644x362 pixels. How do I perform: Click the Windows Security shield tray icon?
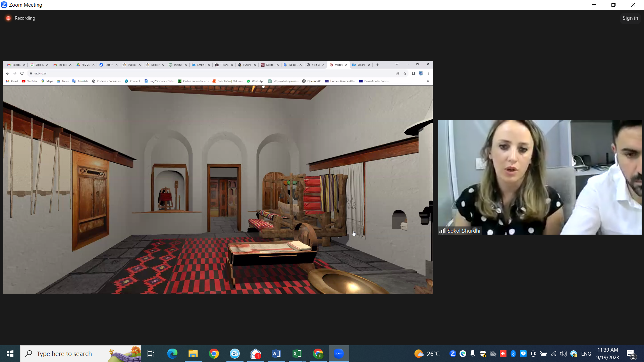(x=483, y=354)
